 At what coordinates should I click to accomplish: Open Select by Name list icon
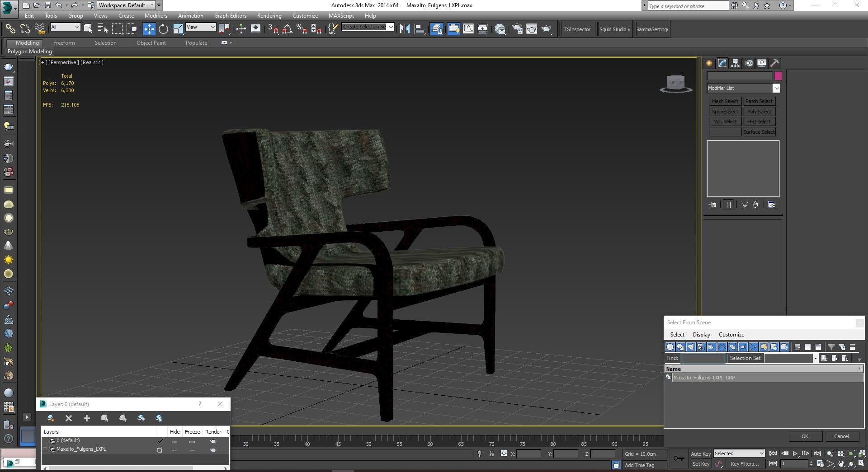[x=103, y=29]
